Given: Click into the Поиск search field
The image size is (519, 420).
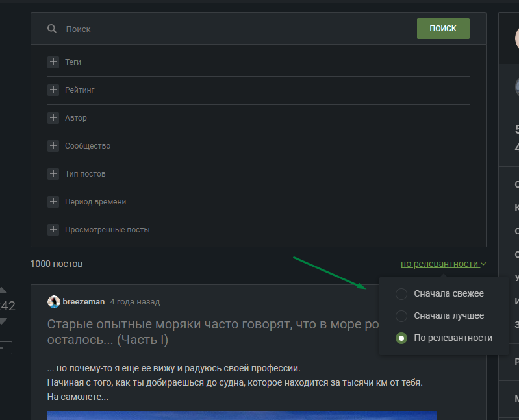Looking at the screenshot, I should (x=234, y=29).
